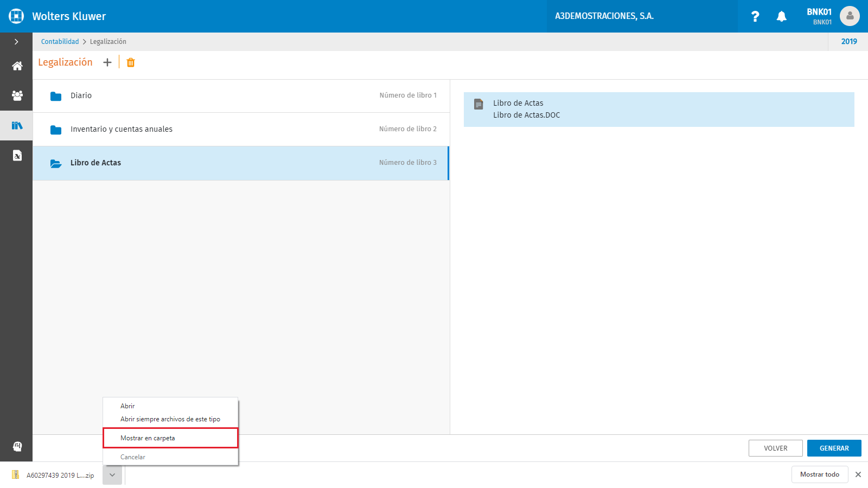This screenshot has width=868, height=488.
Task: Click the 'Número de libro 3' label
Action: pos(408,163)
